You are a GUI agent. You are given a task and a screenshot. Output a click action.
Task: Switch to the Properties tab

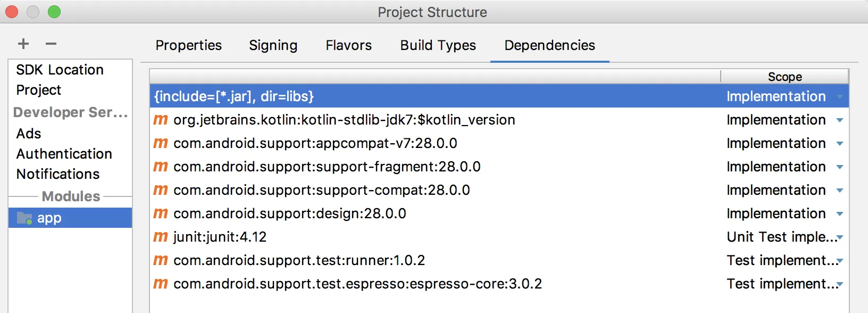coord(189,45)
